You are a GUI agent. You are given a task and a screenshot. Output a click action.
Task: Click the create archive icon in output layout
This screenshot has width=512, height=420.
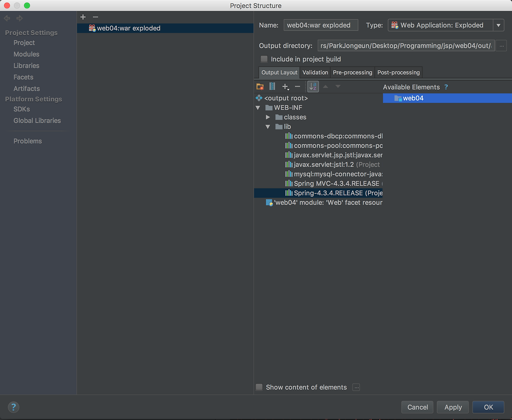(272, 86)
